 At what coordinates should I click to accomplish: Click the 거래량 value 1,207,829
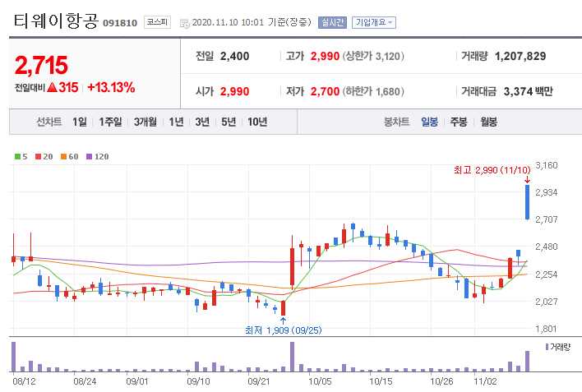coord(520,57)
